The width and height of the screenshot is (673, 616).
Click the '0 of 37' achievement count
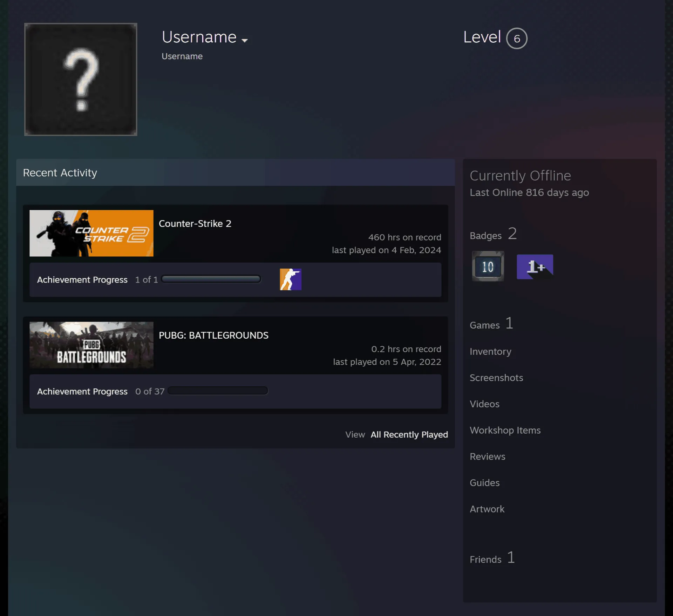150,391
